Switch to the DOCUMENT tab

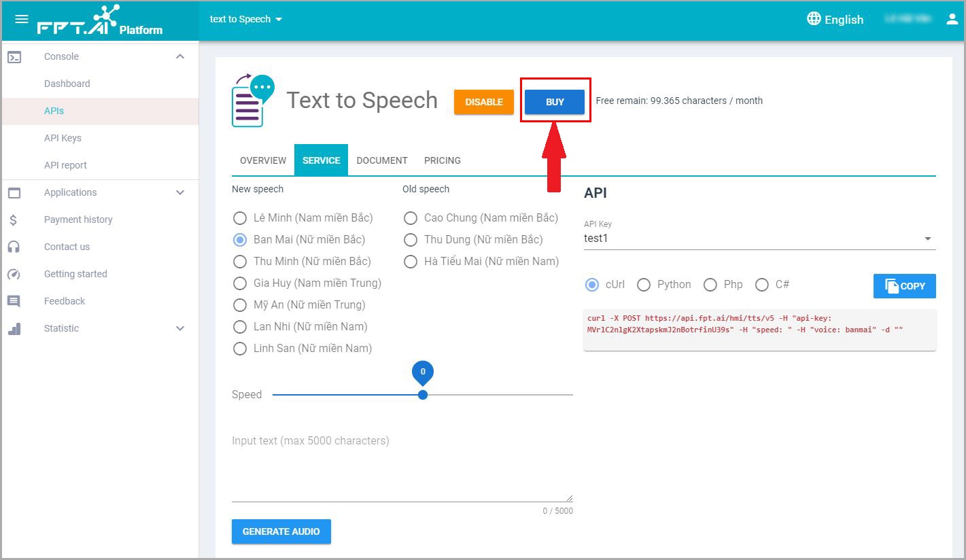[x=382, y=160]
